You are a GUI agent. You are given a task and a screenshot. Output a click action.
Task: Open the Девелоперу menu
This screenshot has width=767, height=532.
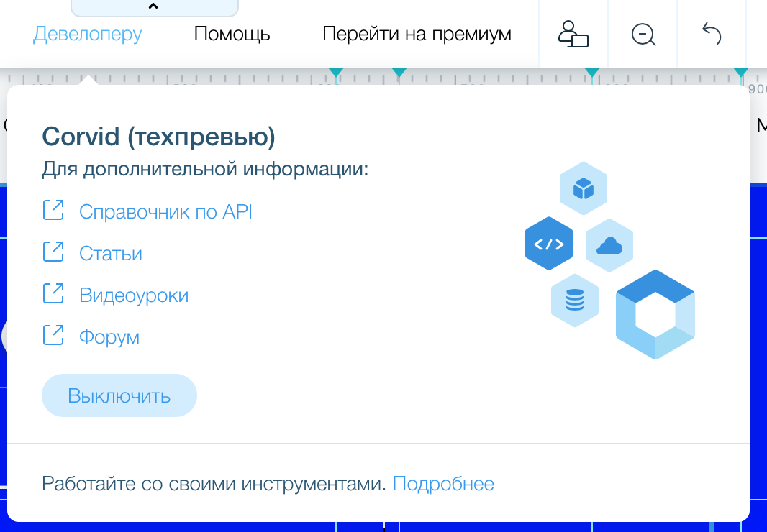click(87, 35)
